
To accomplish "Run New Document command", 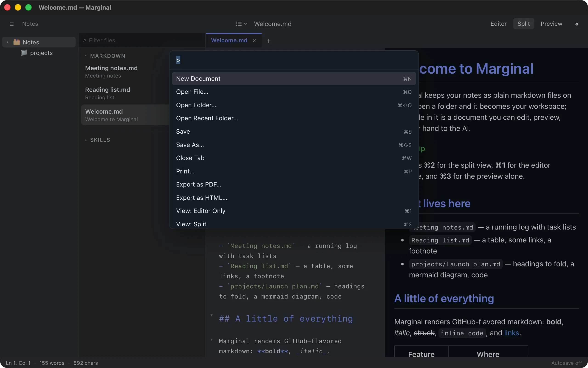I will [x=294, y=79].
